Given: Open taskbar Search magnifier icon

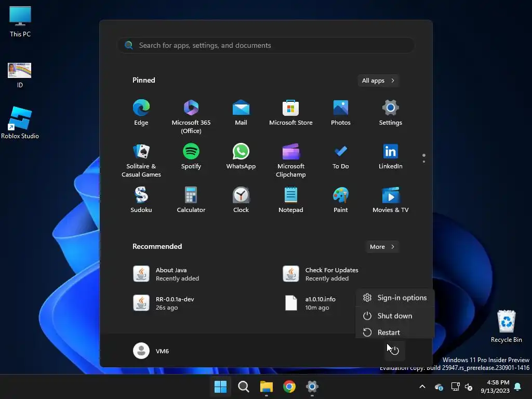Looking at the screenshot, I should click(x=243, y=387).
